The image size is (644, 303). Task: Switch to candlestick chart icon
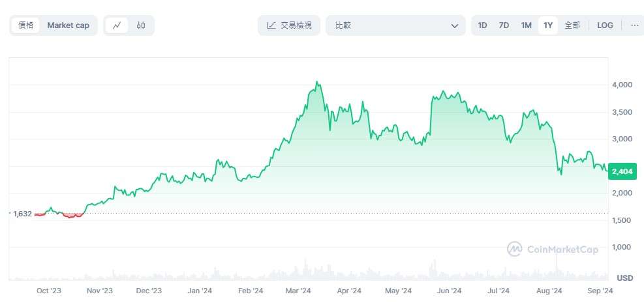click(141, 25)
